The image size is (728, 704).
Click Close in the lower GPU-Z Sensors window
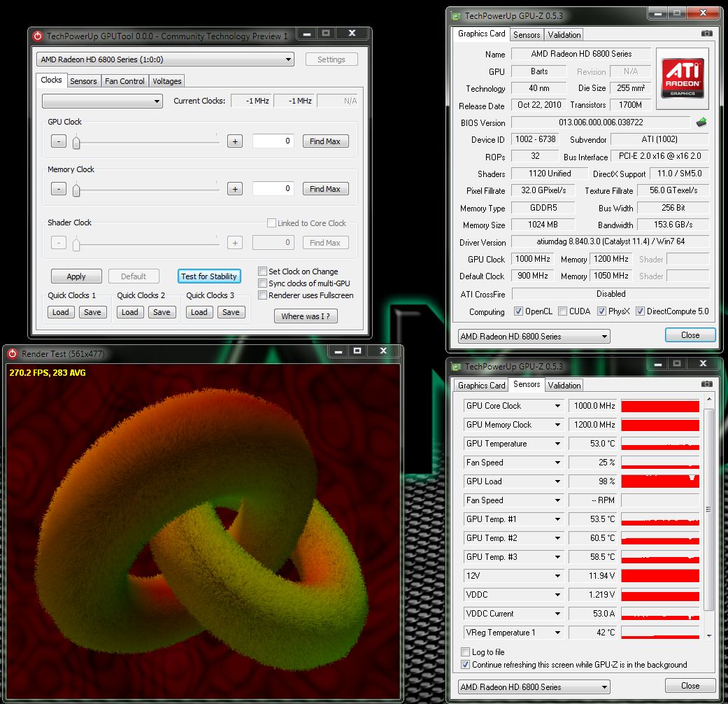690,685
